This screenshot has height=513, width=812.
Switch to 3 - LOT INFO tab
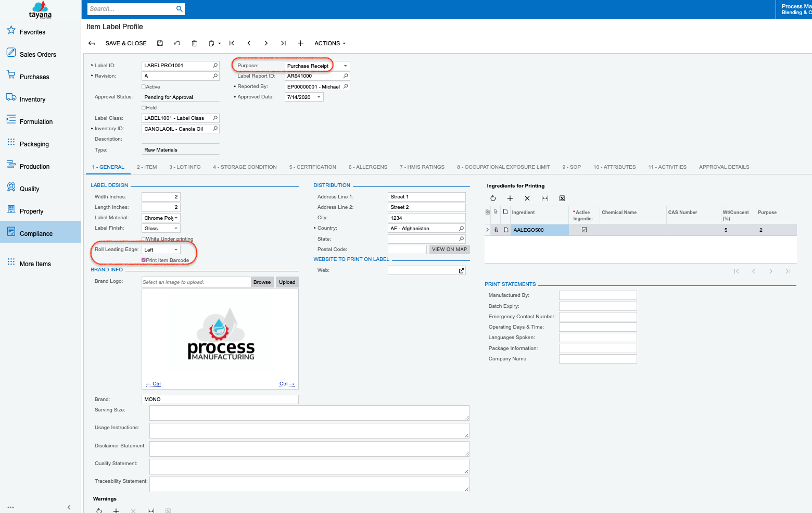tap(185, 167)
